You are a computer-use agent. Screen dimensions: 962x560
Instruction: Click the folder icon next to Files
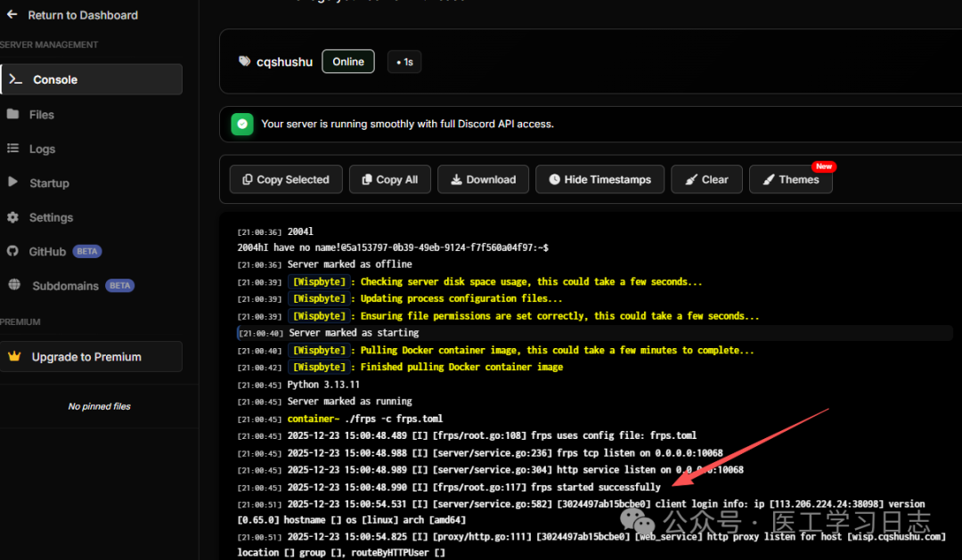(12, 114)
